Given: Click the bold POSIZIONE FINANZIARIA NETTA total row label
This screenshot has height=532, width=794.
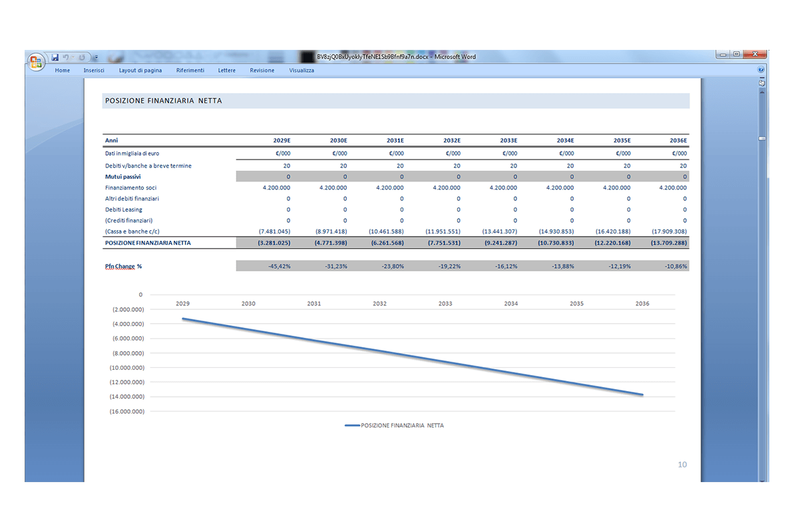Looking at the screenshot, I should [148, 243].
